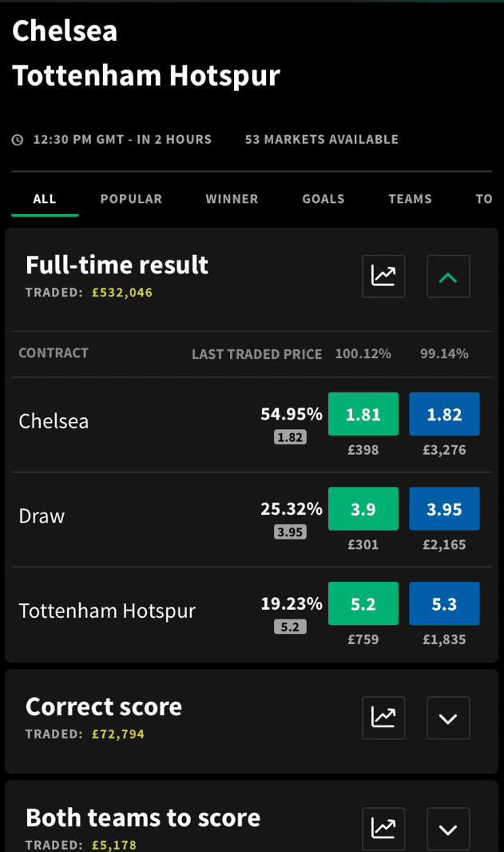Open the Both teams to score chart icon

383,829
